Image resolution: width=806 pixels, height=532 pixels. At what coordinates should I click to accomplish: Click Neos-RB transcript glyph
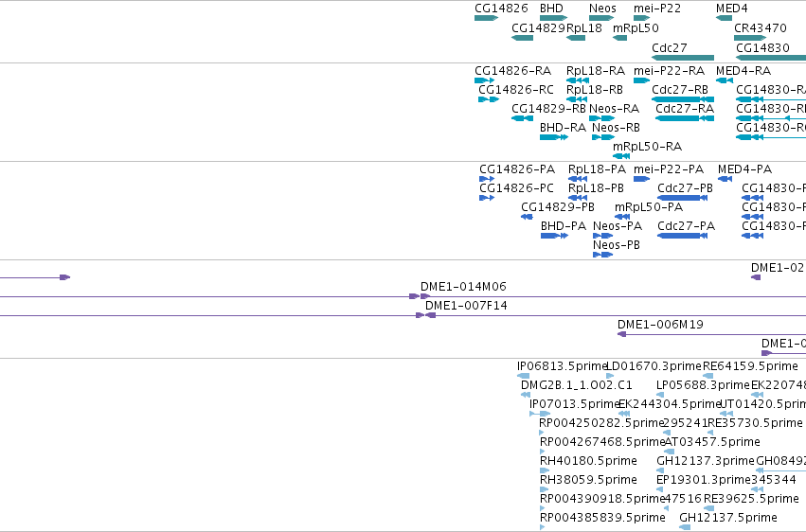pyautogui.click(x=603, y=137)
